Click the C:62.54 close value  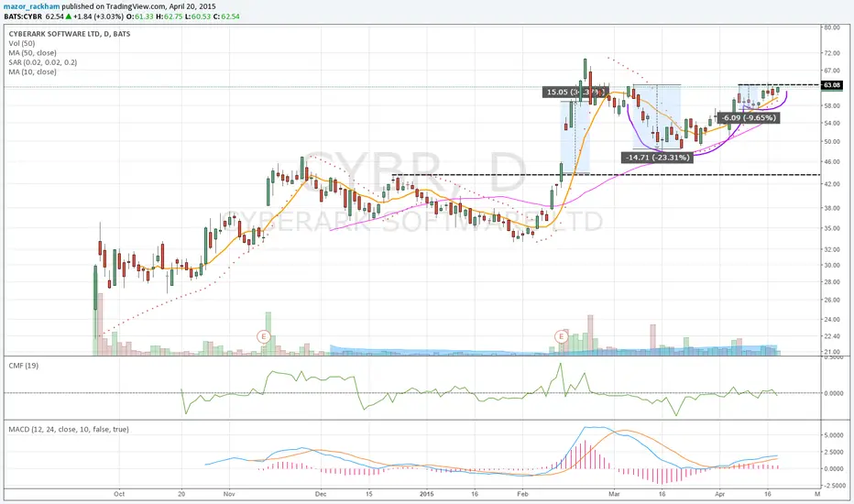coord(226,16)
